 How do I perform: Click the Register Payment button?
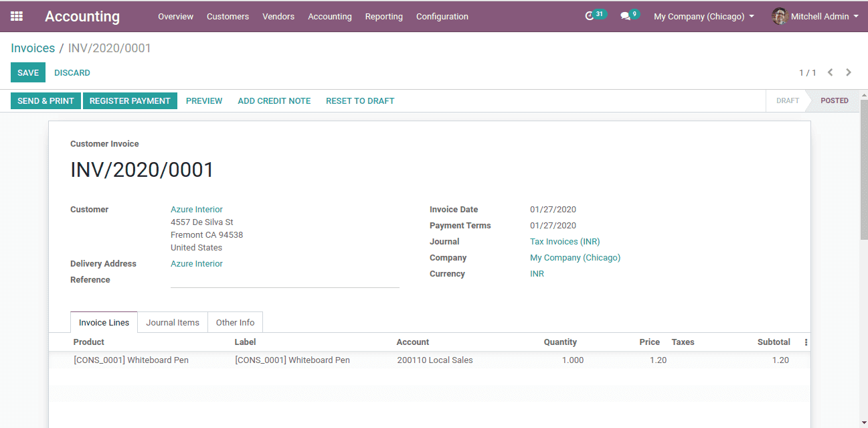130,100
